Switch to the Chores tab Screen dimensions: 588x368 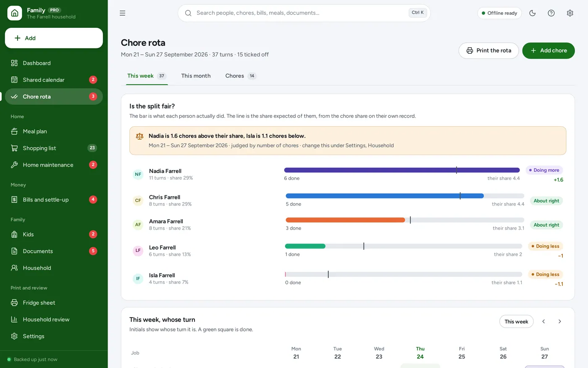(241, 76)
